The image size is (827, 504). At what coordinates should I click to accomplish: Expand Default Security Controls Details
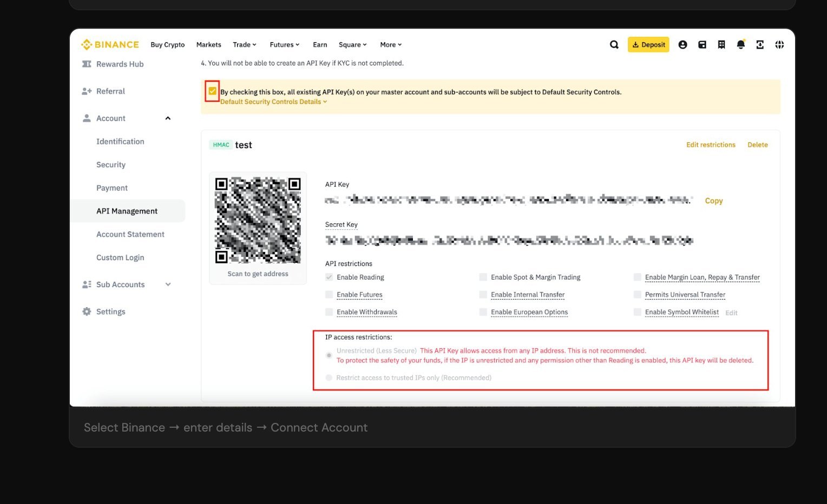(x=273, y=102)
